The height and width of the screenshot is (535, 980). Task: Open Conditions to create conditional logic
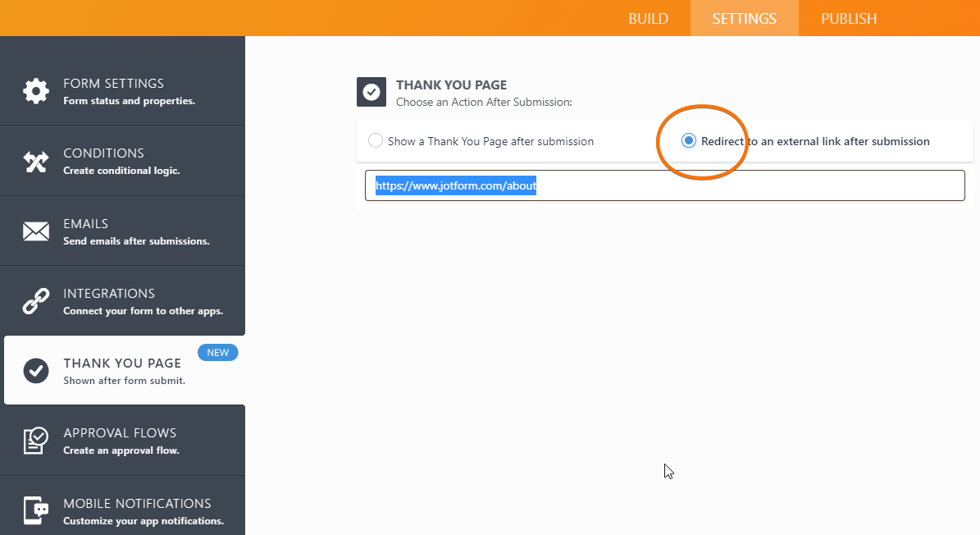[121, 171]
